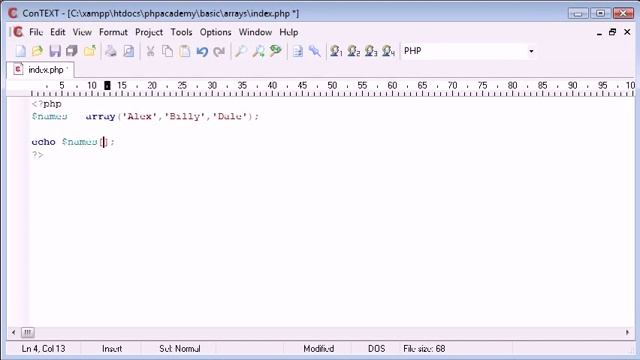The height and width of the screenshot is (360, 640).
Task: Select the index.php file tab
Action: pyautogui.click(x=40, y=70)
